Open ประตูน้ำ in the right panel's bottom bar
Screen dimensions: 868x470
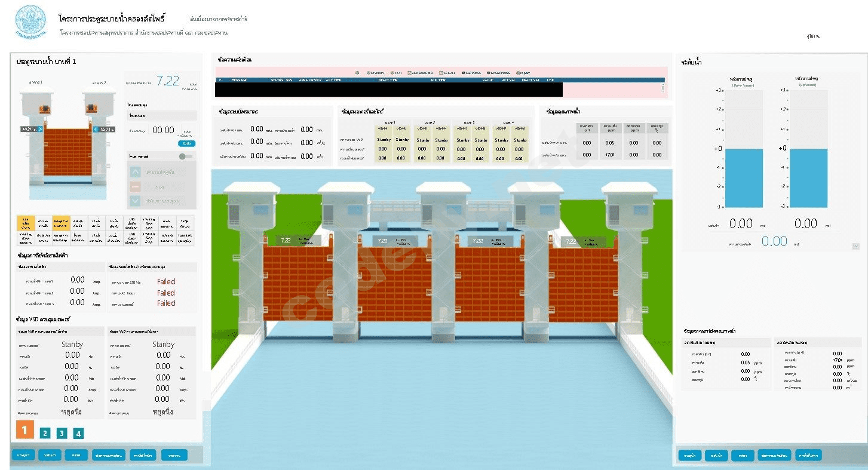pyautogui.click(x=690, y=455)
